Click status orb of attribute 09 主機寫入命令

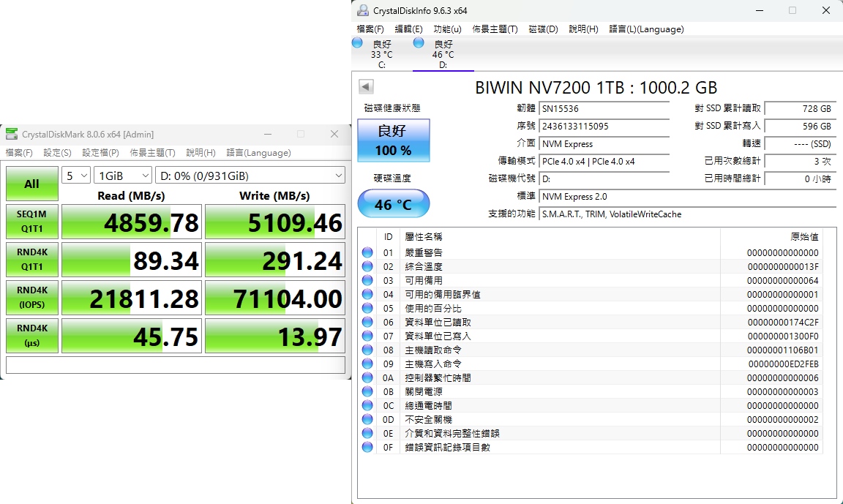click(368, 364)
